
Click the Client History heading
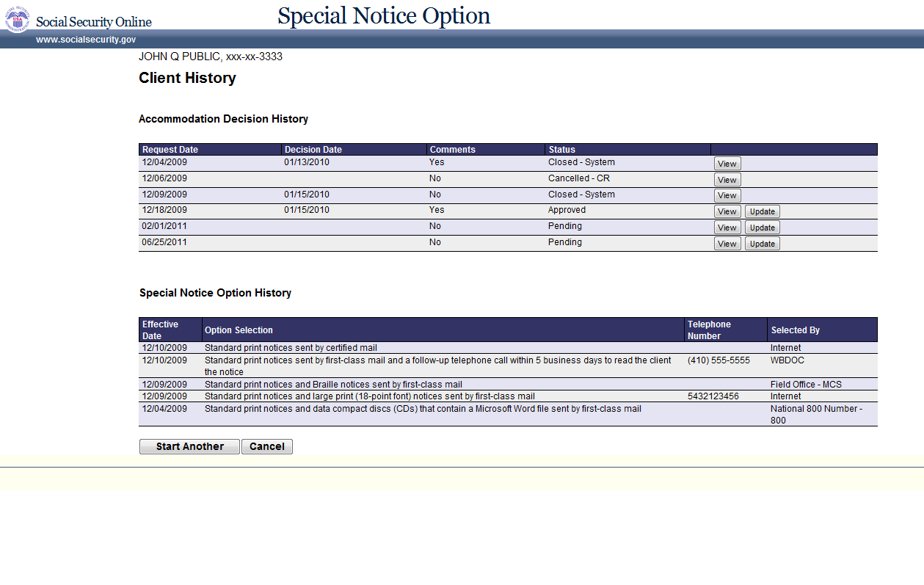(x=187, y=78)
